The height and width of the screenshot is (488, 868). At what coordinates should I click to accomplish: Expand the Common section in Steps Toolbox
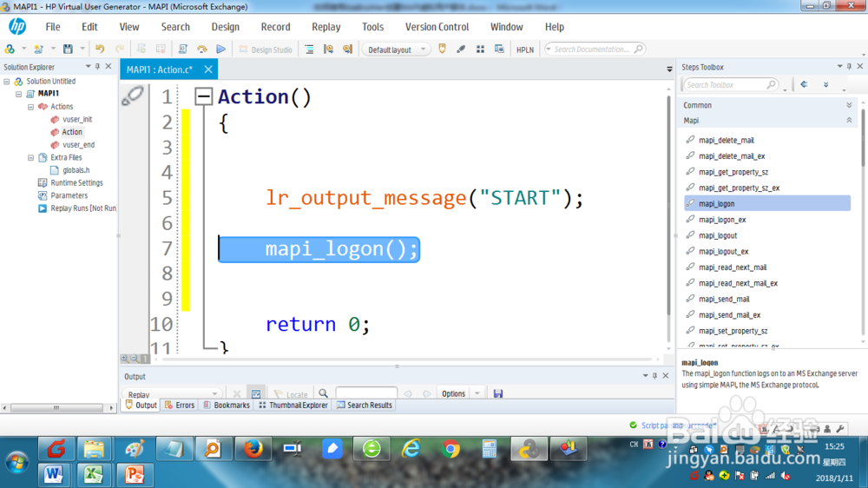[849, 105]
